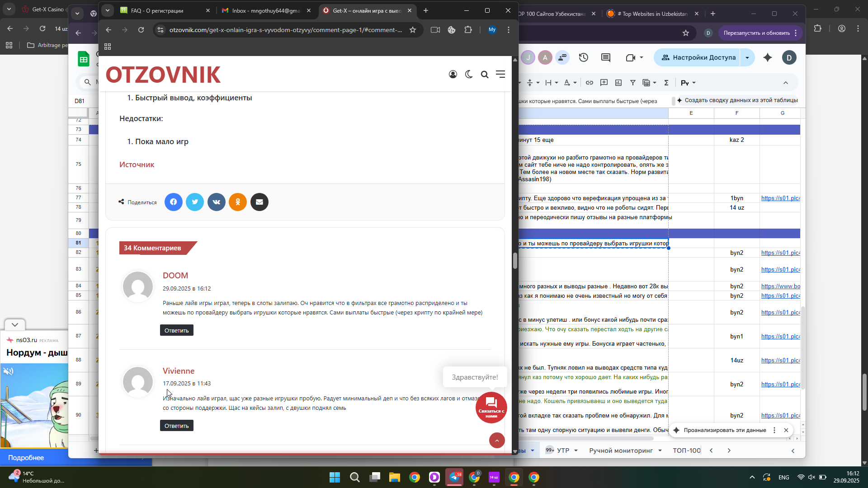The width and height of the screenshot is (868, 488).
Task: Open Telegram from the taskbar
Action: tap(454, 478)
